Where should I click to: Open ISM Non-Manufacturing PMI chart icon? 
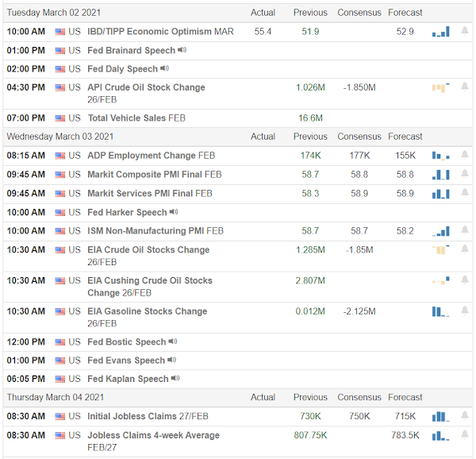(440, 231)
